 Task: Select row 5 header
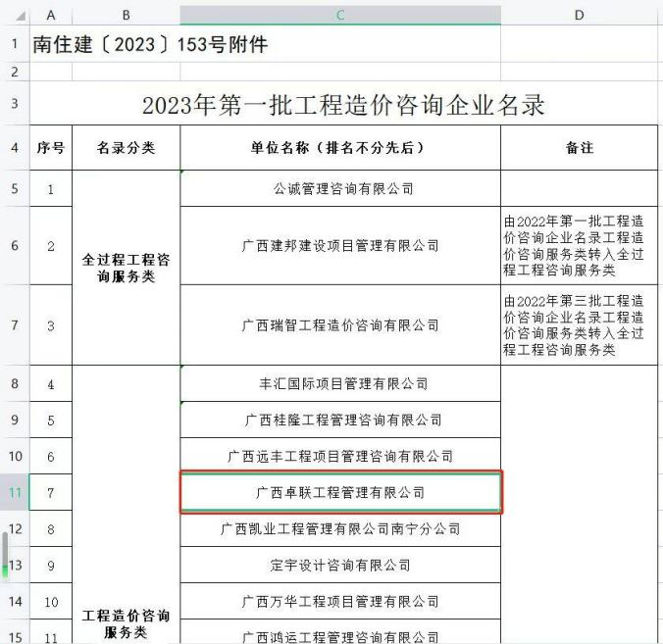click(x=15, y=188)
